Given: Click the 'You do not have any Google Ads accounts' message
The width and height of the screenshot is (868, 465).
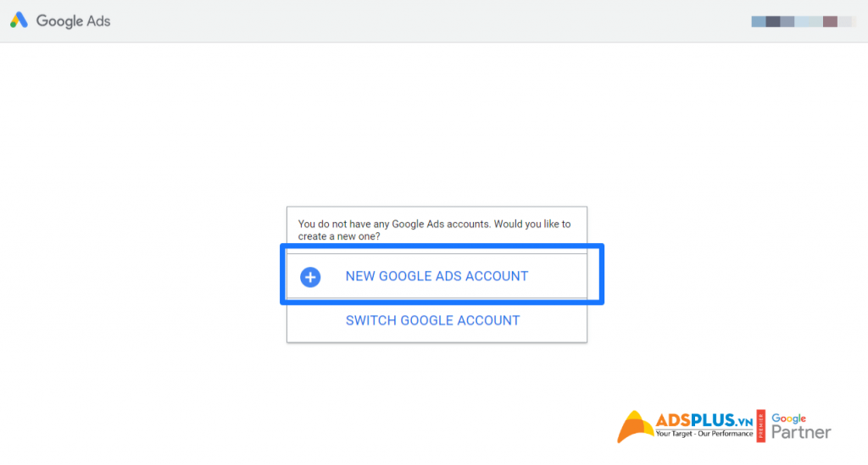Looking at the screenshot, I should click(435, 230).
